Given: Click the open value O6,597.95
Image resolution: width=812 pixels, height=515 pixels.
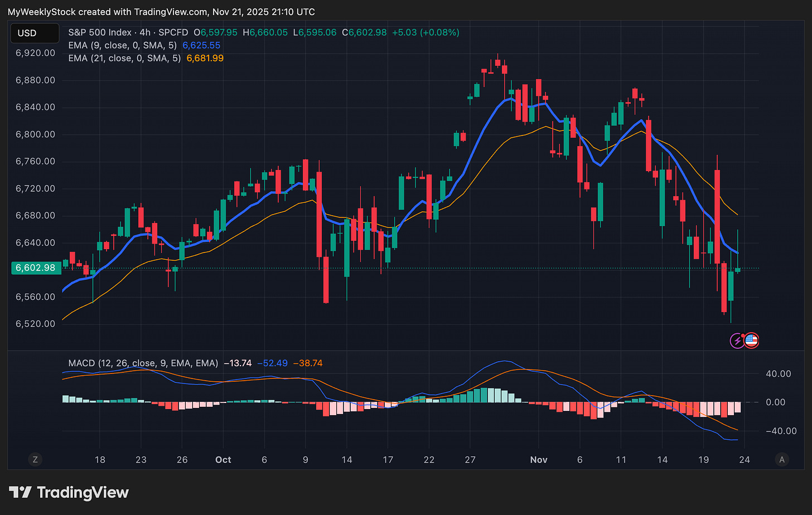Looking at the screenshot, I should (216, 32).
